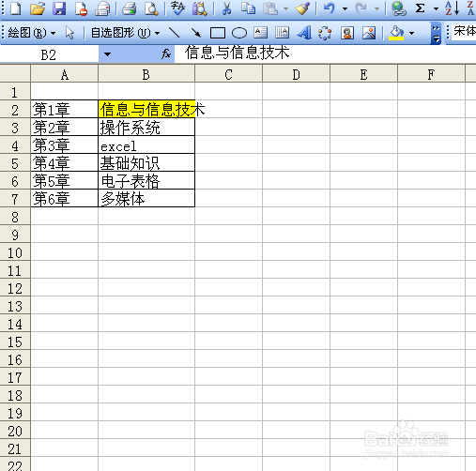Paste with the clipboard icon

pos(270,8)
